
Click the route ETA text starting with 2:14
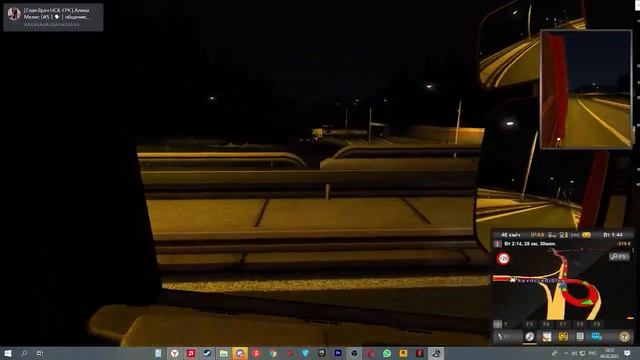click(530, 244)
